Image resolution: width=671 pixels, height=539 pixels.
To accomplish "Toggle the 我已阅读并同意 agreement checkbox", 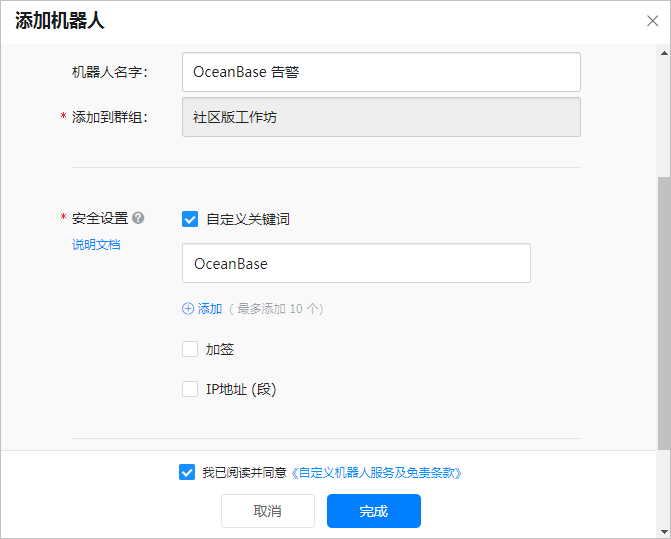I will (187, 472).
